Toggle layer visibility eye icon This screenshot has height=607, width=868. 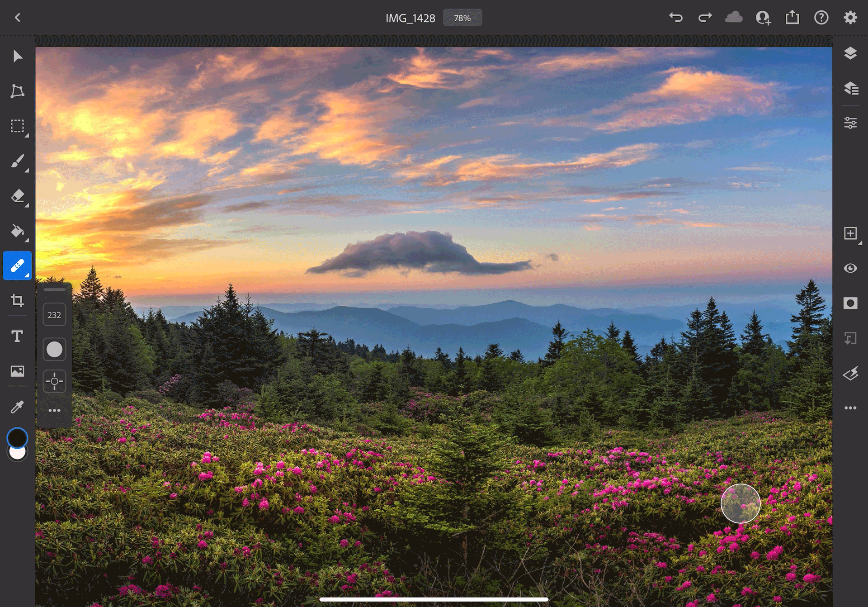coord(850,268)
